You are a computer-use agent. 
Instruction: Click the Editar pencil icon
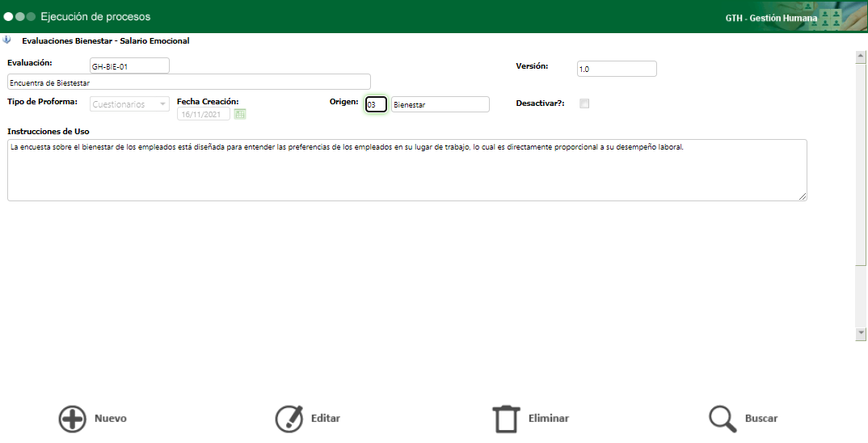289,419
